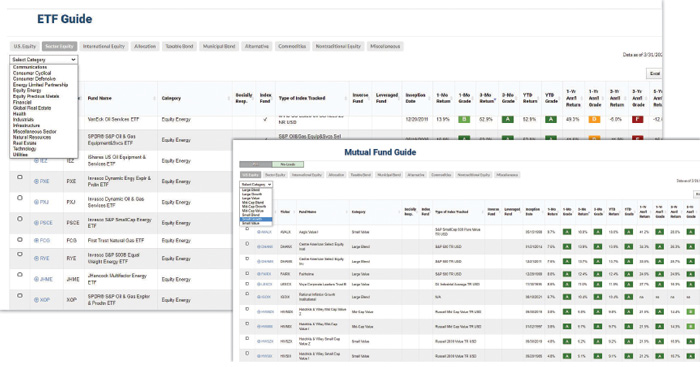Open Nontraditional Equity tab in ETF Guide
Viewport: 700px width, 367px height.
(338, 46)
